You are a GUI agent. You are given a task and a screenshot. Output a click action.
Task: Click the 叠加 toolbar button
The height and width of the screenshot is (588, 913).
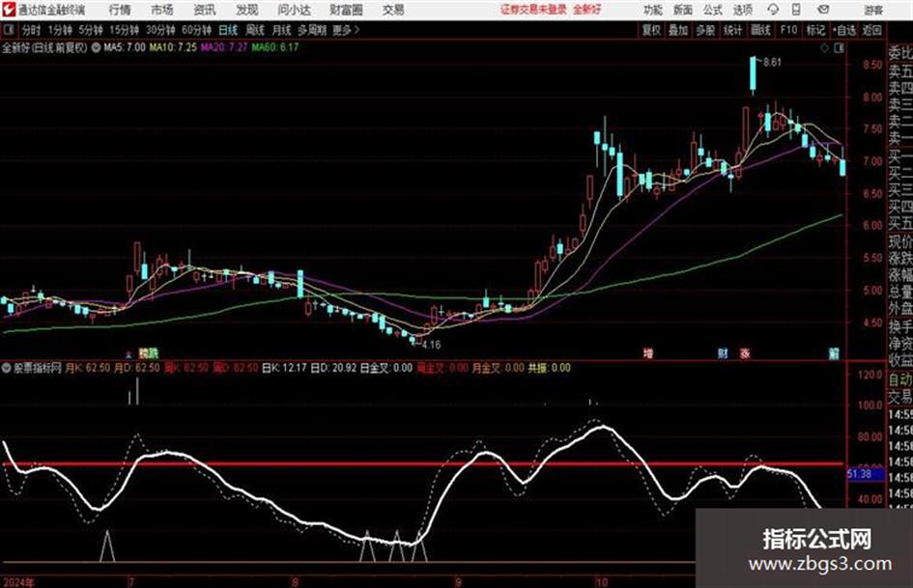coord(678,30)
